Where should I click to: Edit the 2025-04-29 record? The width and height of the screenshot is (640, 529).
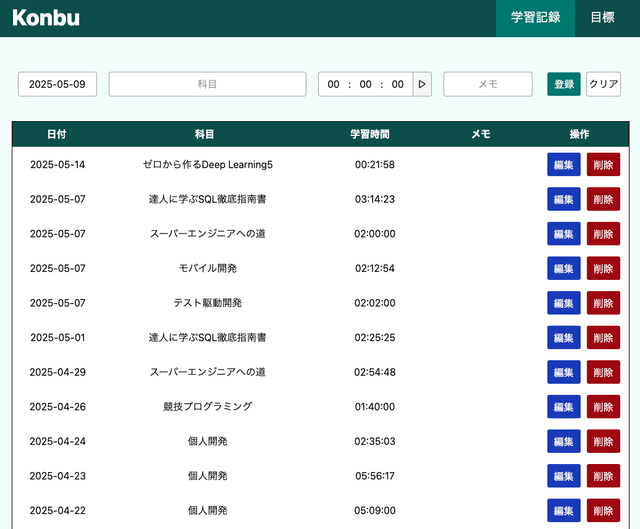(x=564, y=372)
